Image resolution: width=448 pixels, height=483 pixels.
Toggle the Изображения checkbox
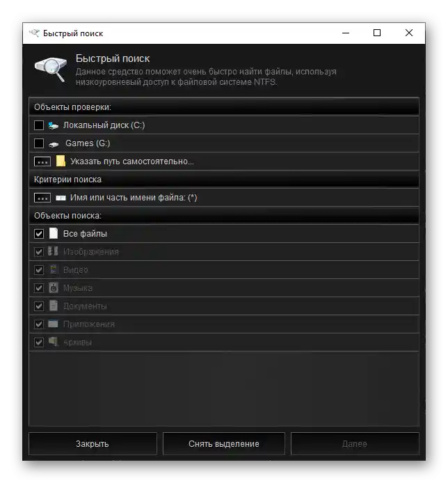tap(39, 252)
